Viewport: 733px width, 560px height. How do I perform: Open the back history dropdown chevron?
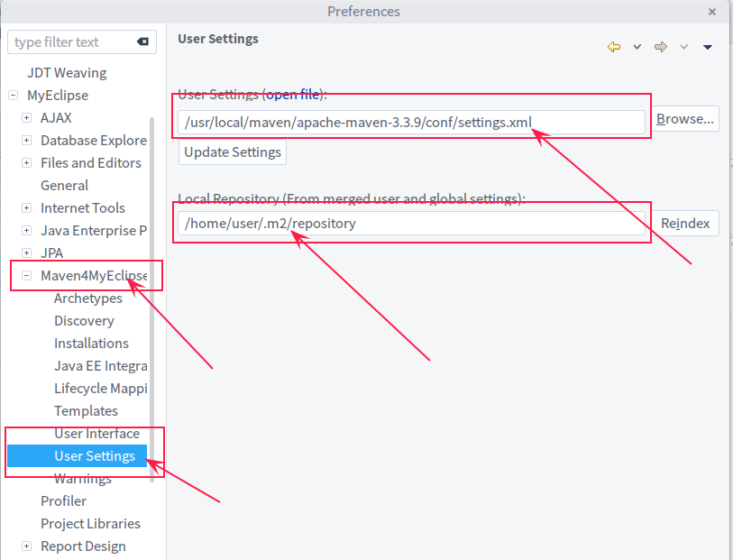637,47
